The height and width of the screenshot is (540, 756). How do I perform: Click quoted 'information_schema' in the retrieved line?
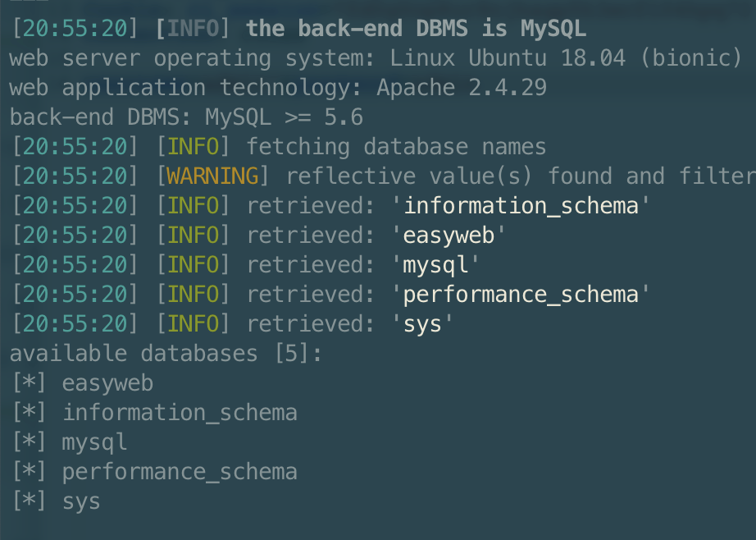tap(521, 206)
